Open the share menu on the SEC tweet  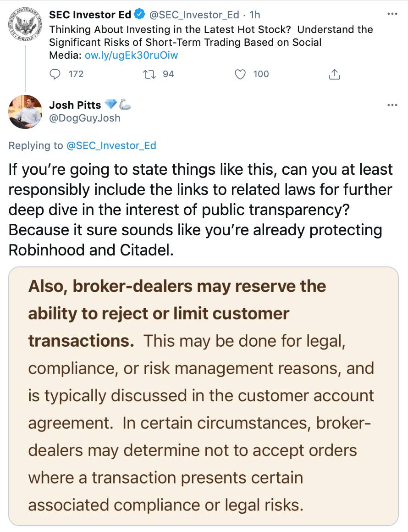point(335,74)
